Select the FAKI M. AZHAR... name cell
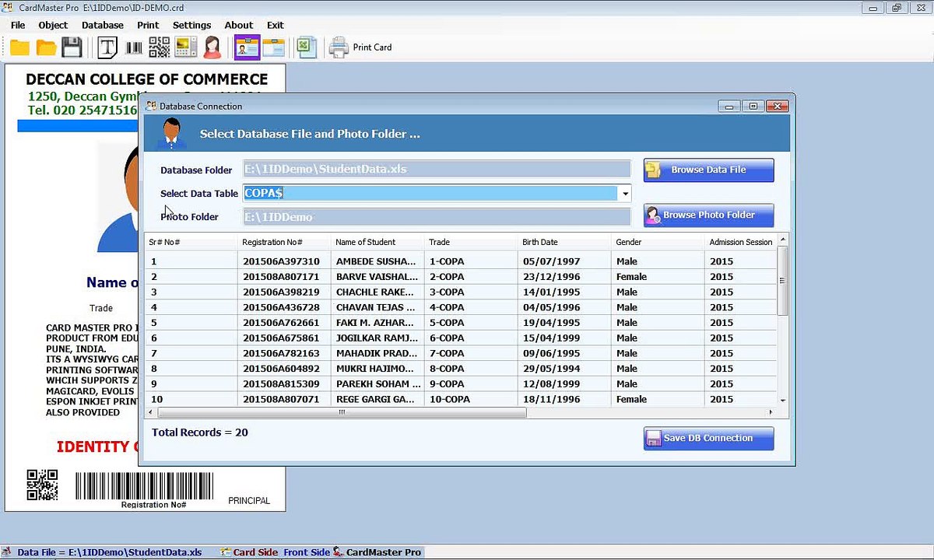The width and height of the screenshot is (934, 560). pyautogui.click(x=377, y=323)
